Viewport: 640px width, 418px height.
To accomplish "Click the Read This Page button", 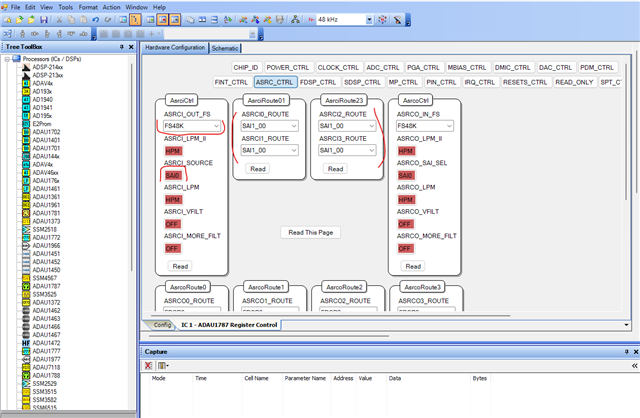I will click(311, 232).
